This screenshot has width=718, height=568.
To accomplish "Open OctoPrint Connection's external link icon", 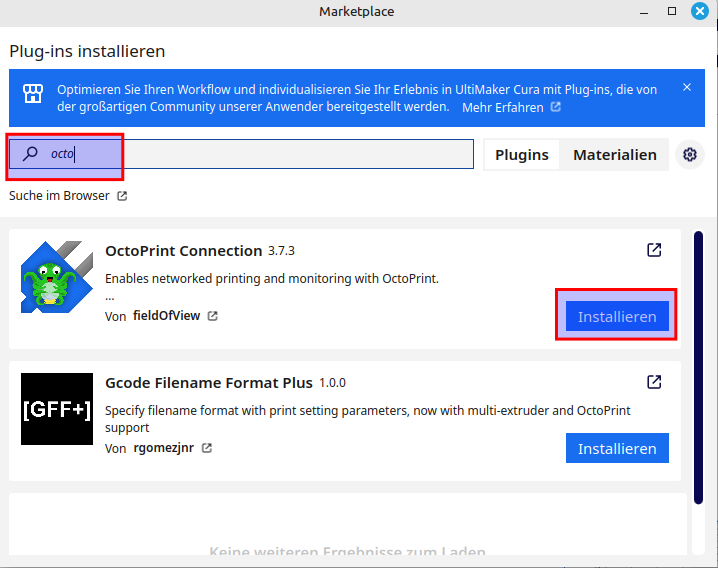I will [x=654, y=250].
